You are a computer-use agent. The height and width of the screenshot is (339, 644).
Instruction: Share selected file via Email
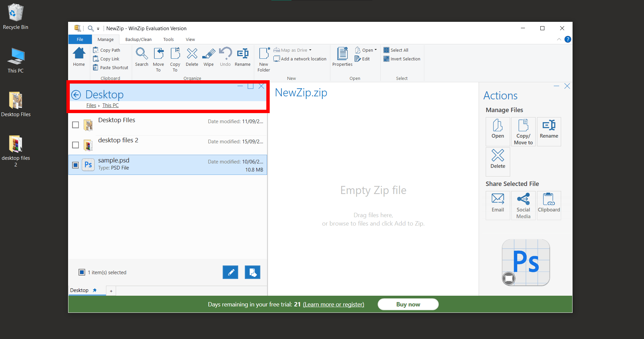(497, 205)
